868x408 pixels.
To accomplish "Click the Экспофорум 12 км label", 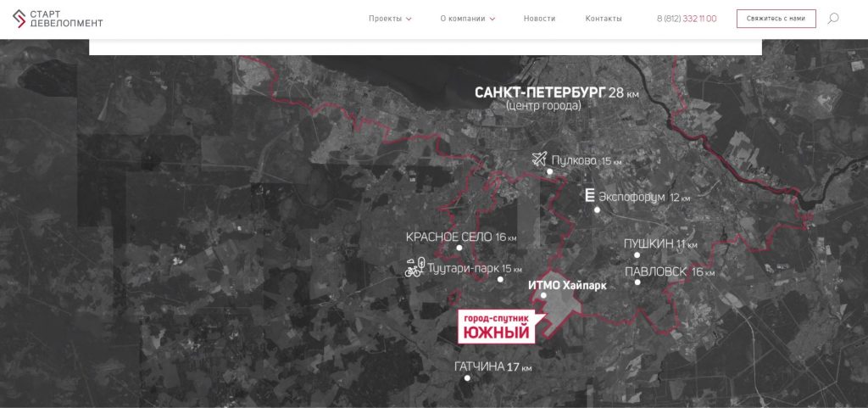I will click(x=644, y=198).
